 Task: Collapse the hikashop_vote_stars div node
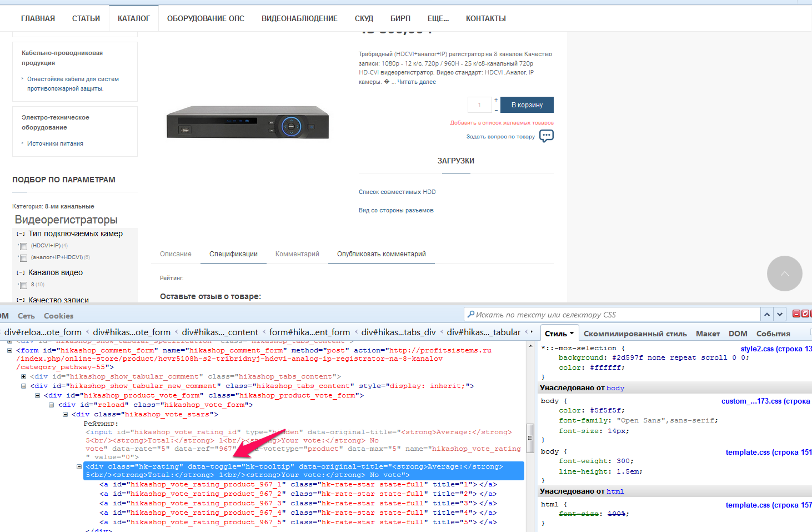pyautogui.click(x=65, y=414)
